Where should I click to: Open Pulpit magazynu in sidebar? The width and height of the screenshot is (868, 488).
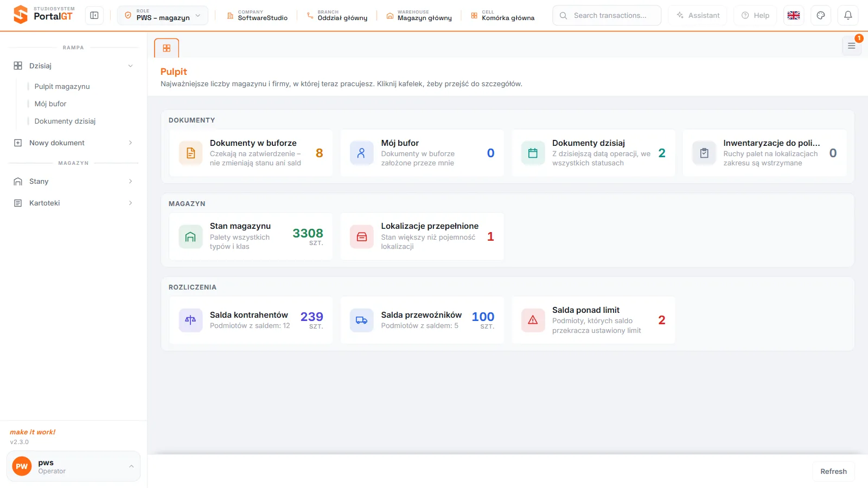pos(62,86)
